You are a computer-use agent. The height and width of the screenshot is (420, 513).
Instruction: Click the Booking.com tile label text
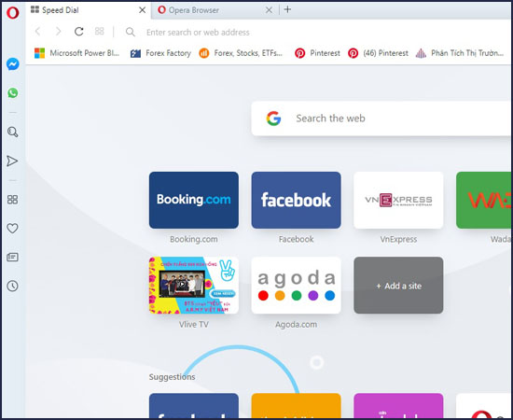[x=194, y=239]
